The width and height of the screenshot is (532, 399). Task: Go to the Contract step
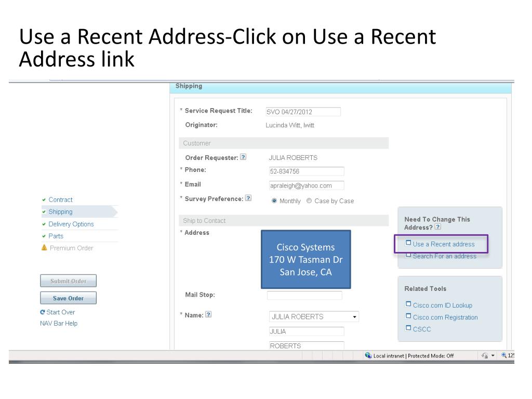tap(60, 200)
